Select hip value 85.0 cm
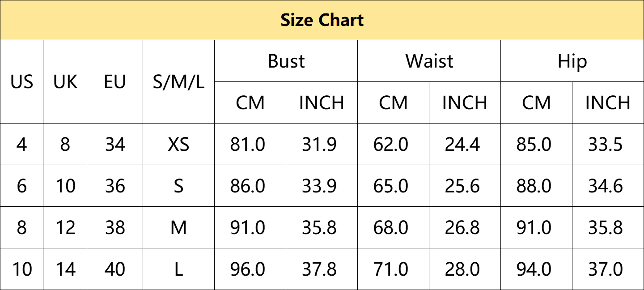 (536, 144)
